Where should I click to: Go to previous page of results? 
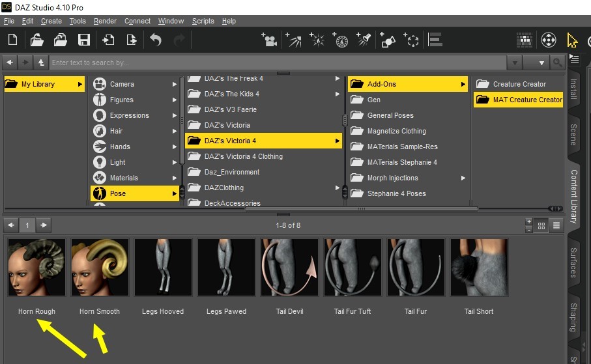point(11,225)
